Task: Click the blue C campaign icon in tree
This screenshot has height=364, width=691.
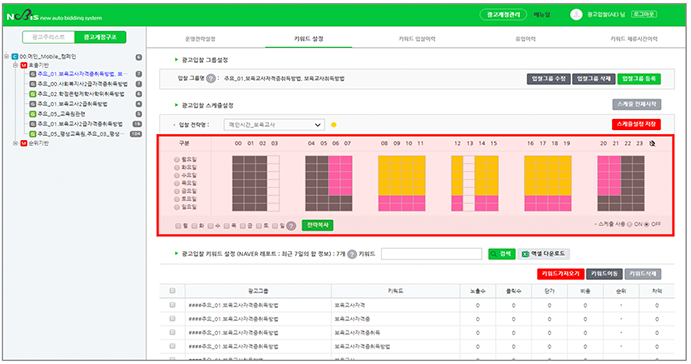Action: pos(15,57)
